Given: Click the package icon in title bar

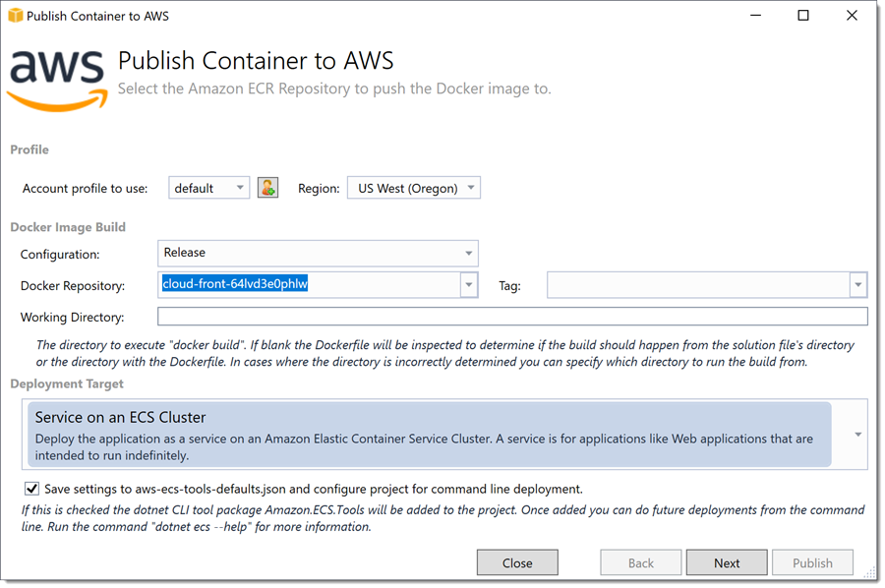Looking at the screenshot, I should point(15,15).
